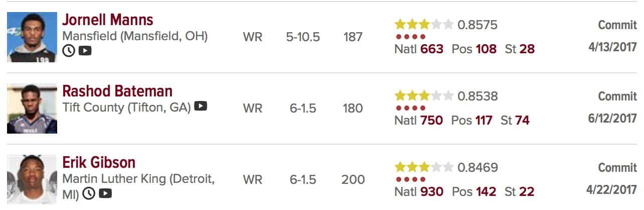Play Jornell Manns' video highlights icon

coord(85,51)
